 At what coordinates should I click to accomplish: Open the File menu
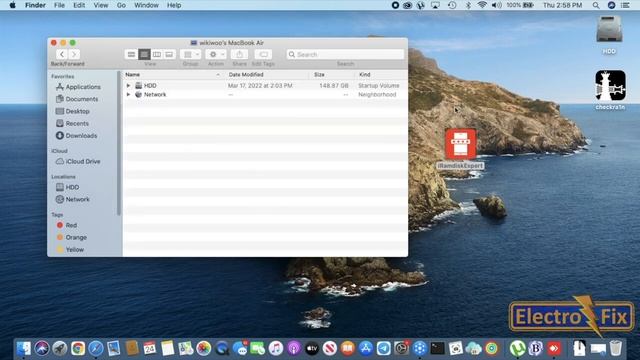pyautogui.click(x=60, y=5)
